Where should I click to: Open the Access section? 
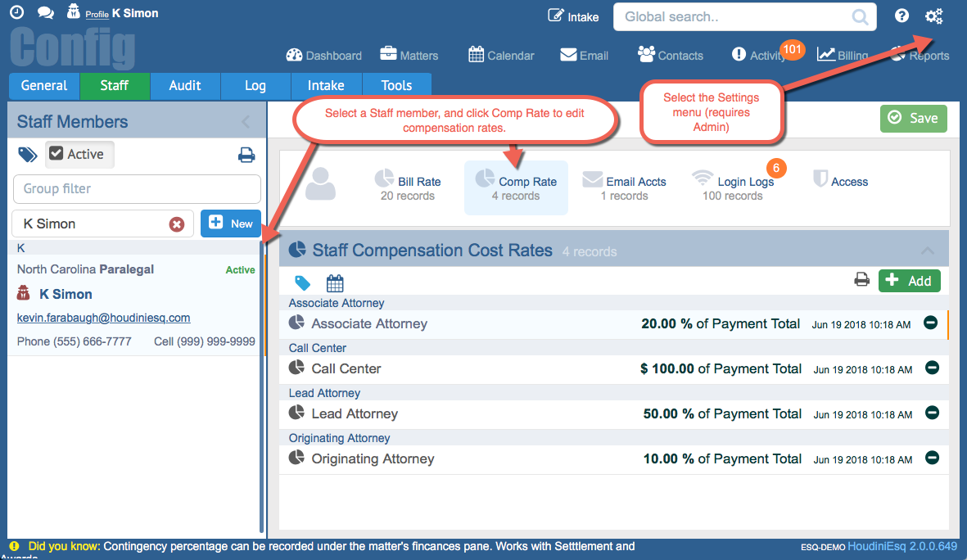[x=841, y=180]
